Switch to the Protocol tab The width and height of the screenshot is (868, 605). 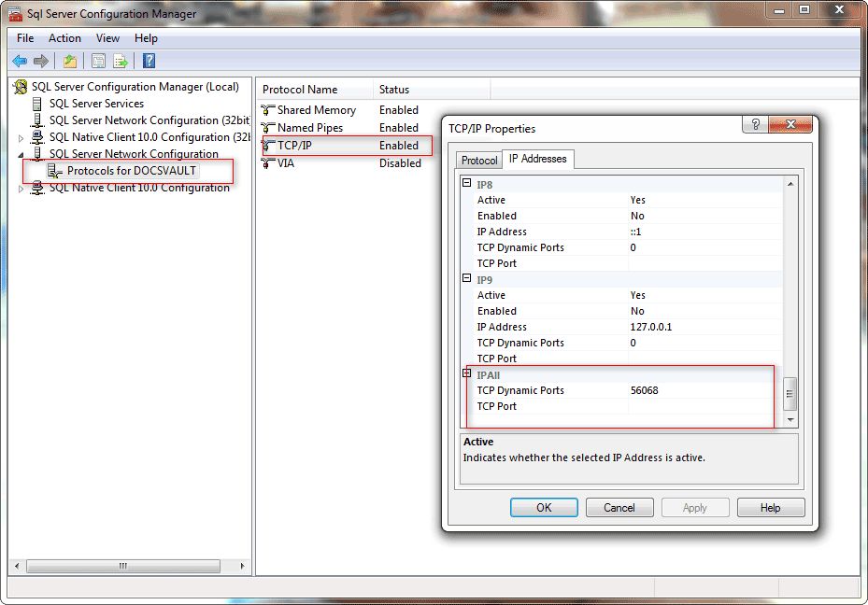click(478, 159)
